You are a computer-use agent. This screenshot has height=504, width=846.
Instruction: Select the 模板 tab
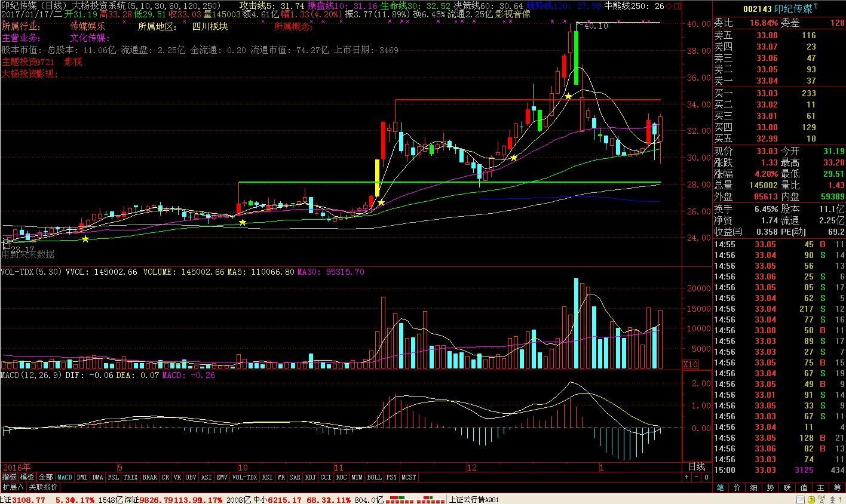[27, 477]
